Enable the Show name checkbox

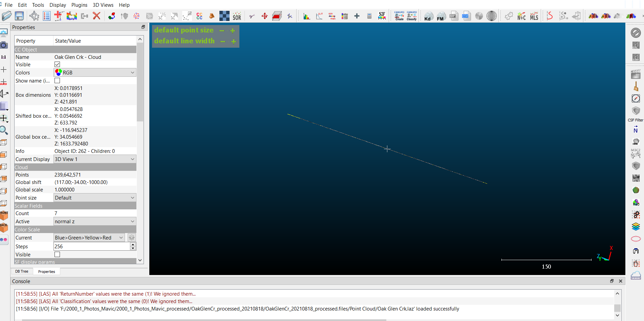click(x=57, y=81)
